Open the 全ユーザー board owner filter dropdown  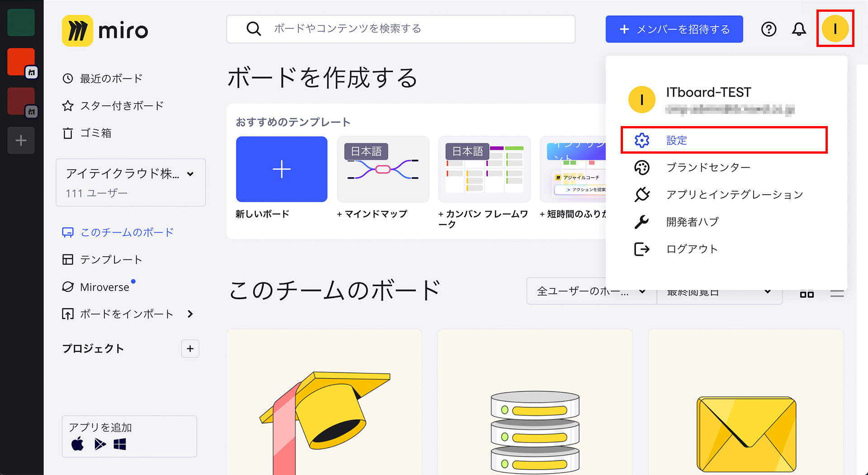[591, 292]
